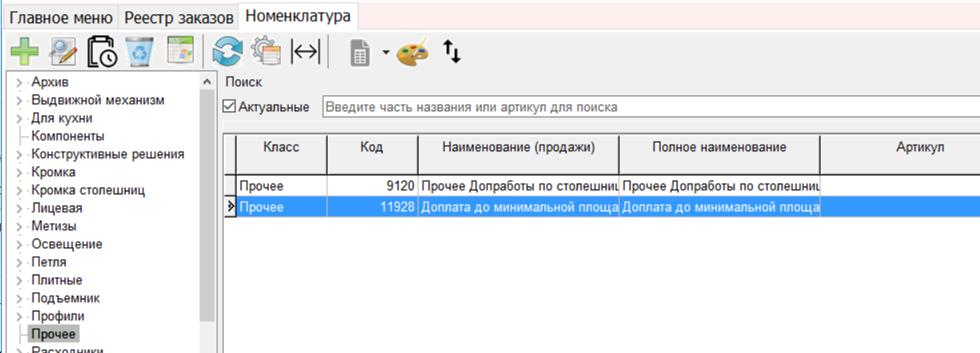This screenshot has width=980, height=353.
Task: Click the fit column width arrows icon
Action: pyautogui.click(x=305, y=53)
